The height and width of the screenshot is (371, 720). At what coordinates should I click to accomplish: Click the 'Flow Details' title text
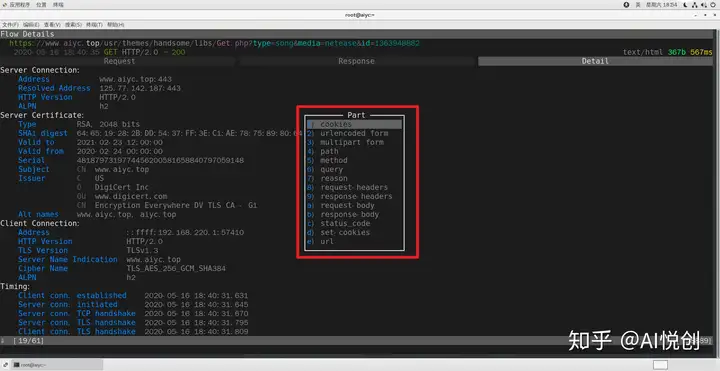click(27, 34)
